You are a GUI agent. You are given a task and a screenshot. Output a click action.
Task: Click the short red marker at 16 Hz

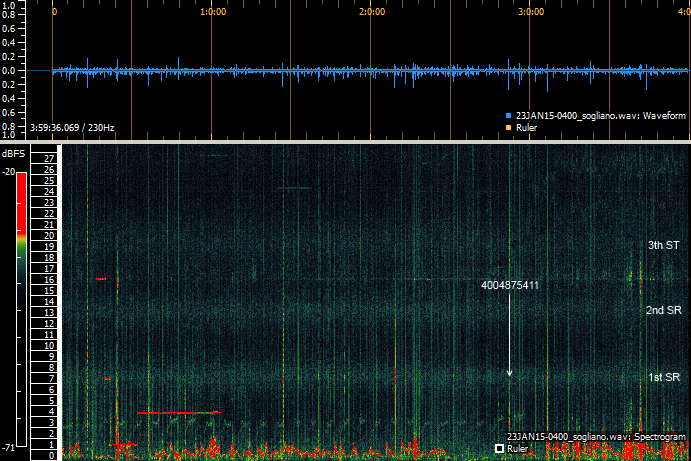pos(101,279)
